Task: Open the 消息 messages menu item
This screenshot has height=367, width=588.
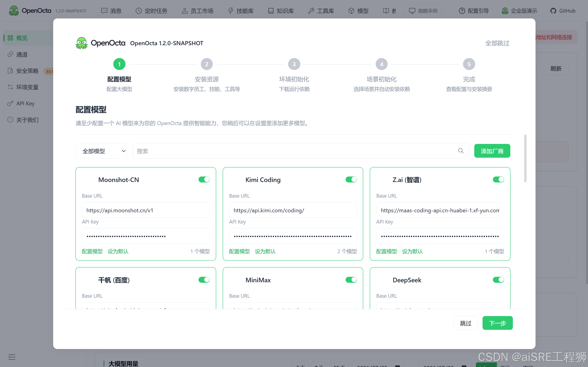Action: tap(111, 11)
